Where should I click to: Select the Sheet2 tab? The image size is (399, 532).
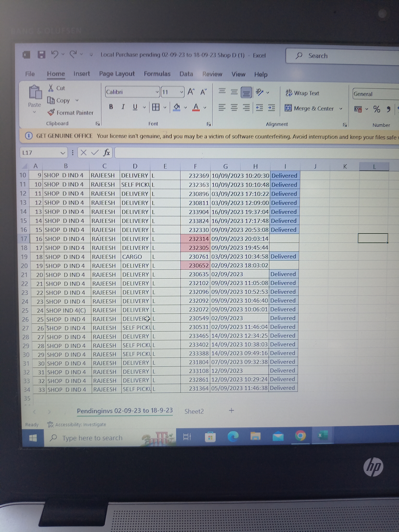pos(194,411)
